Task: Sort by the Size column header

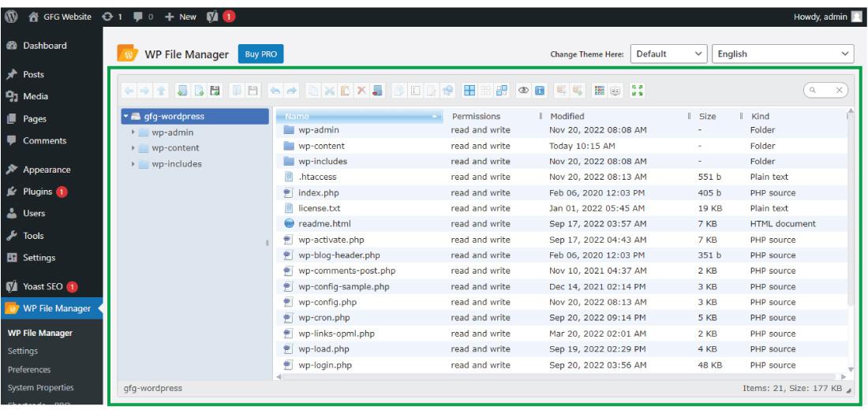Action: (x=708, y=116)
